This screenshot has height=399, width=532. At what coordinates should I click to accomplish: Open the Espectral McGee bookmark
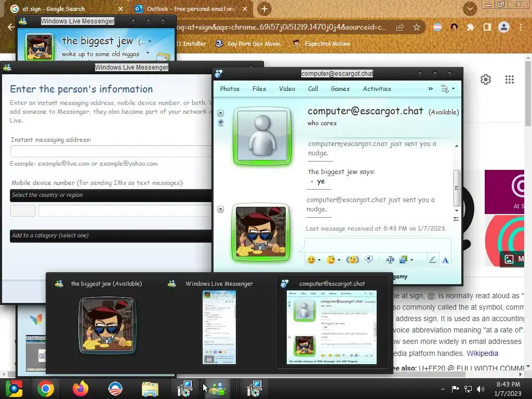(321, 44)
